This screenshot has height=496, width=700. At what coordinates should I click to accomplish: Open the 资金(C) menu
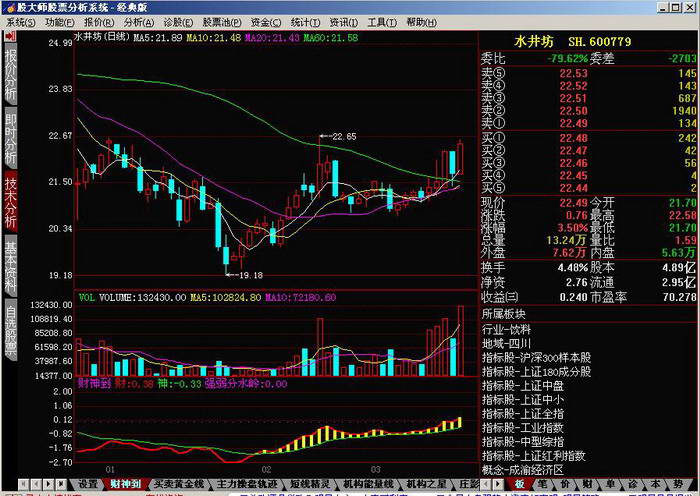(266, 22)
